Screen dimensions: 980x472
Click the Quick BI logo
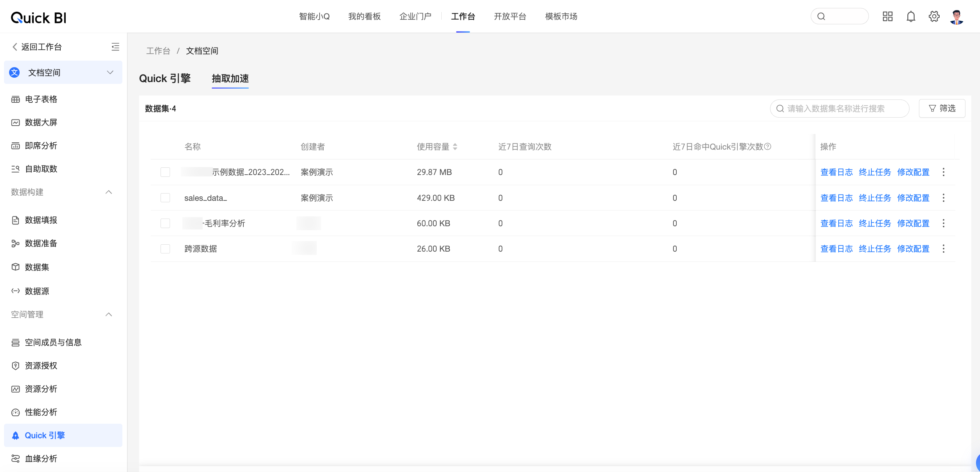[x=39, y=17]
